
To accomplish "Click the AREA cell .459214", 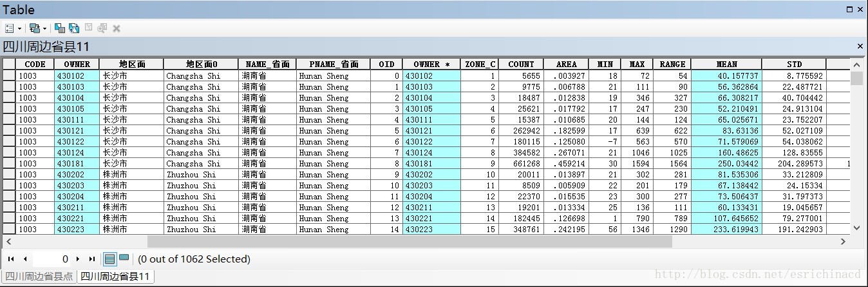I will click(x=566, y=163).
